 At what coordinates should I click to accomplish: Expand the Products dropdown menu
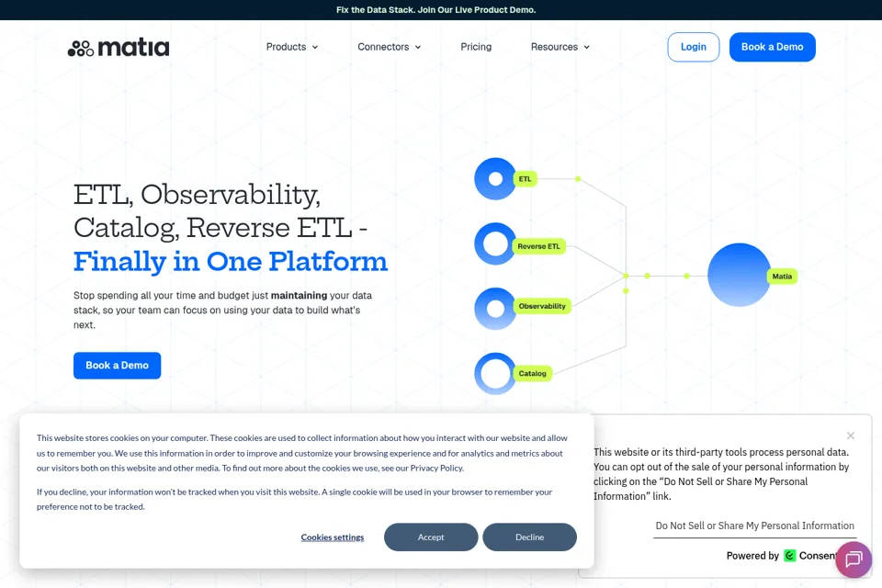(x=292, y=47)
